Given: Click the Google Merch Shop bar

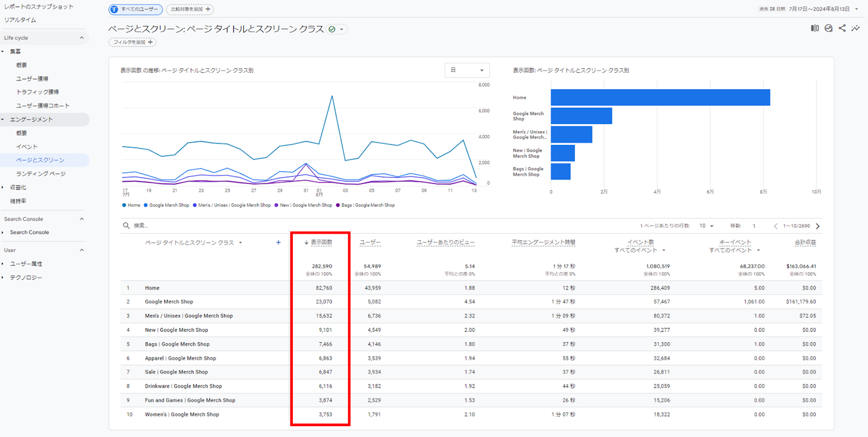Looking at the screenshot, I should point(582,116).
